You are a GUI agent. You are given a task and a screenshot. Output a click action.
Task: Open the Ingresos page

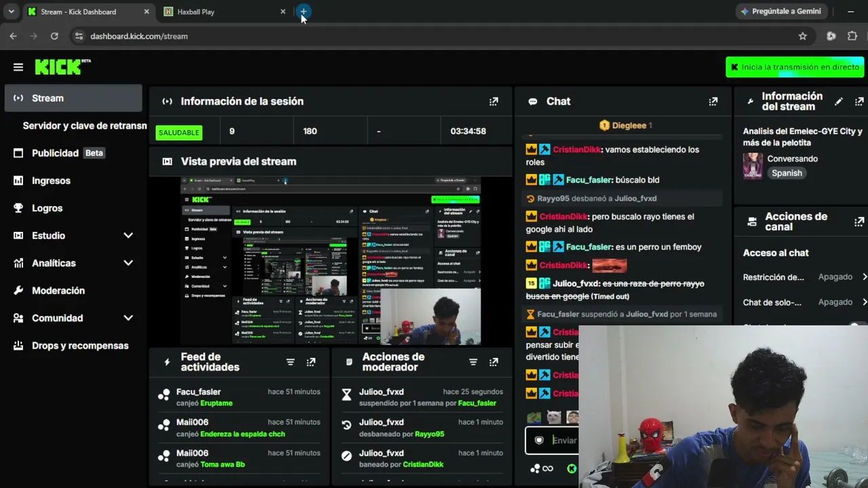coord(73,180)
